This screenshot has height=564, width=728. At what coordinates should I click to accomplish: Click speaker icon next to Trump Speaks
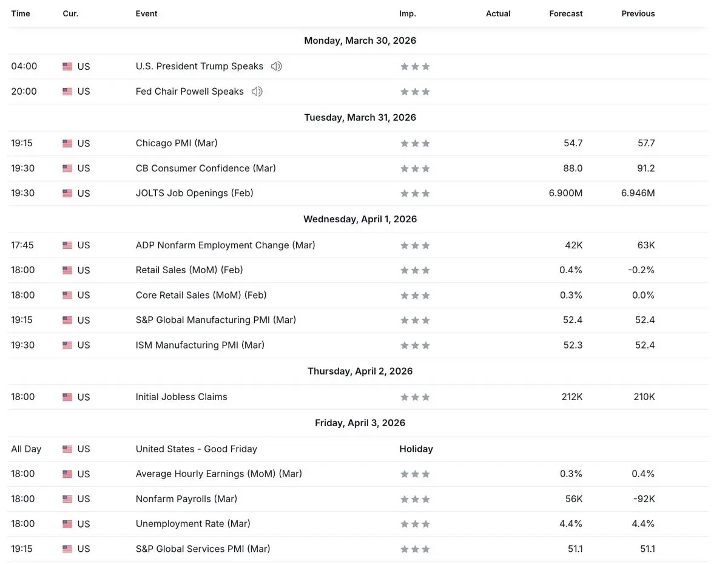pyautogui.click(x=276, y=66)
